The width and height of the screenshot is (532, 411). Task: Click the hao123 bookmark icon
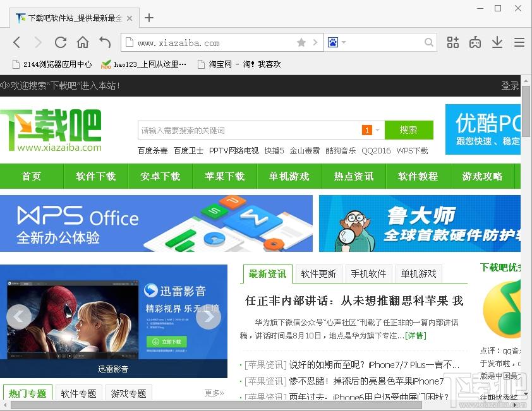point(106,64)
